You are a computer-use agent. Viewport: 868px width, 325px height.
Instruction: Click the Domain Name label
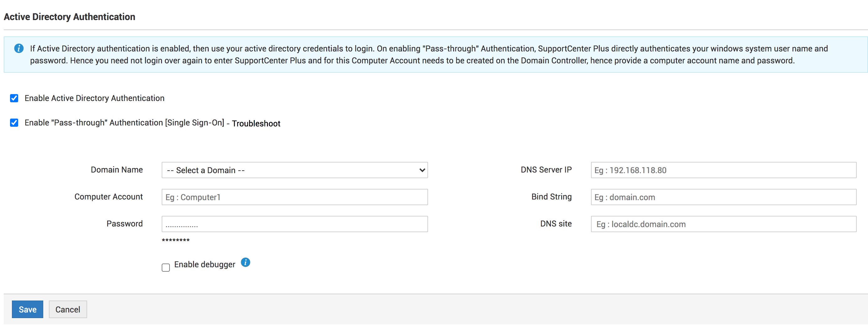tap(117, 170)
